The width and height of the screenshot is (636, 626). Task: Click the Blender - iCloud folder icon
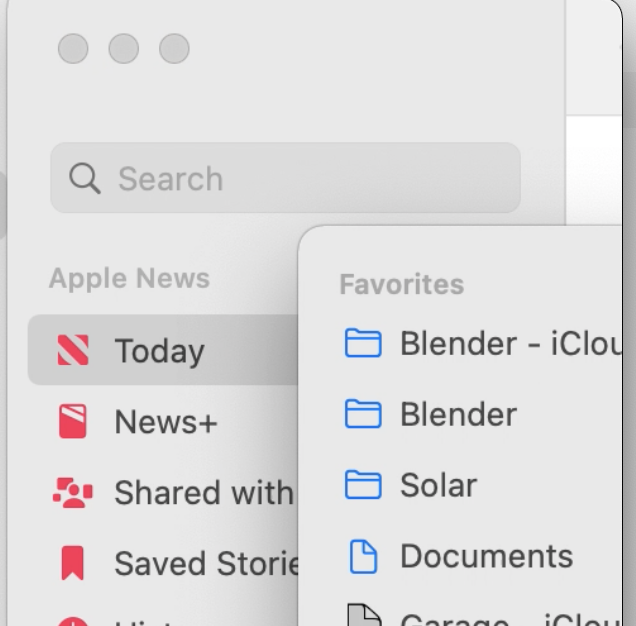point(363,343)
